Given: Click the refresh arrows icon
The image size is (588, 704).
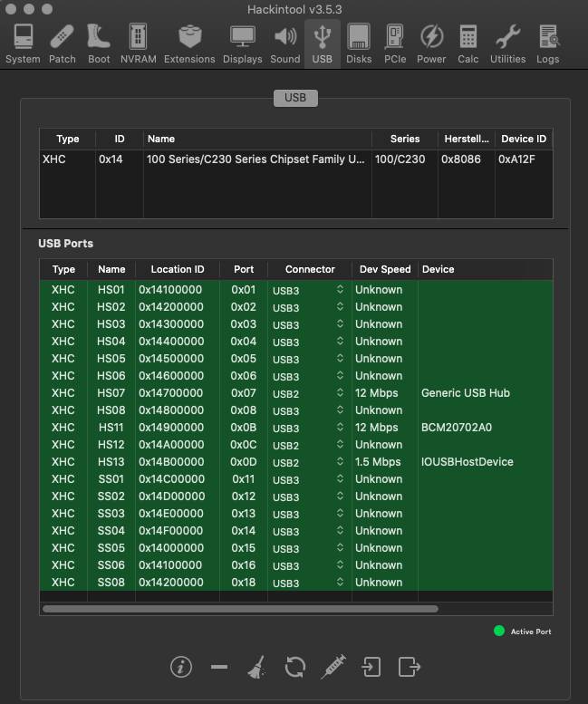Looking at the screenshot, I should click(294, 667).
